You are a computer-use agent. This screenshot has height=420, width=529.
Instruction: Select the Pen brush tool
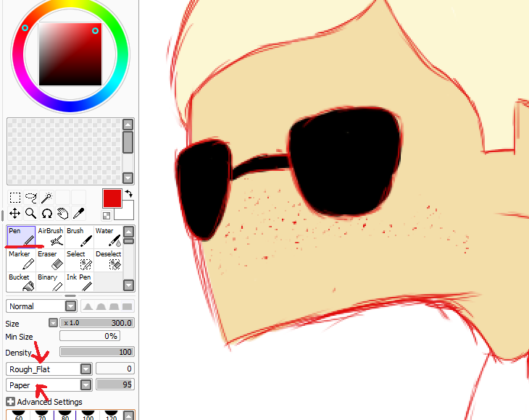[x=21, y=236]
